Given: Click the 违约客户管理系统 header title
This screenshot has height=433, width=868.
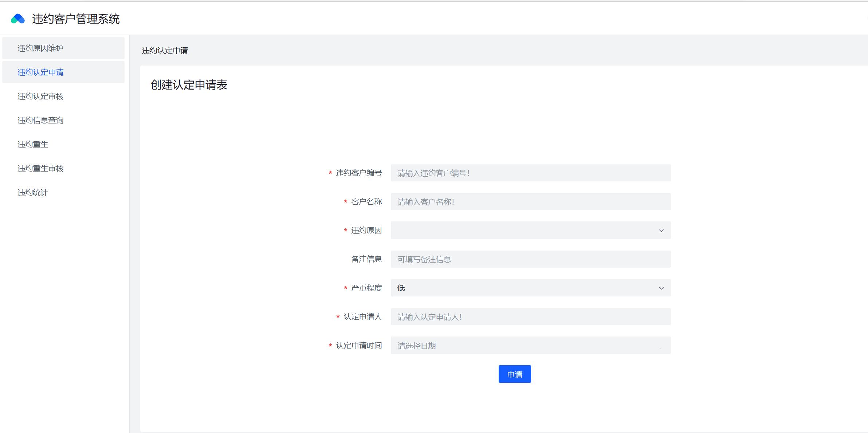Looking at the screenshot, I should pyautogui.click(x=76, y=19).
